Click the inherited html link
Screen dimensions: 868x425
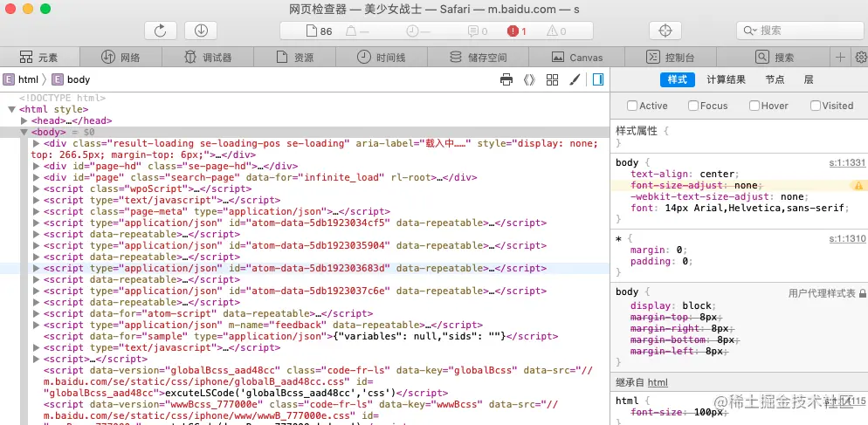(x=658, y=382)
